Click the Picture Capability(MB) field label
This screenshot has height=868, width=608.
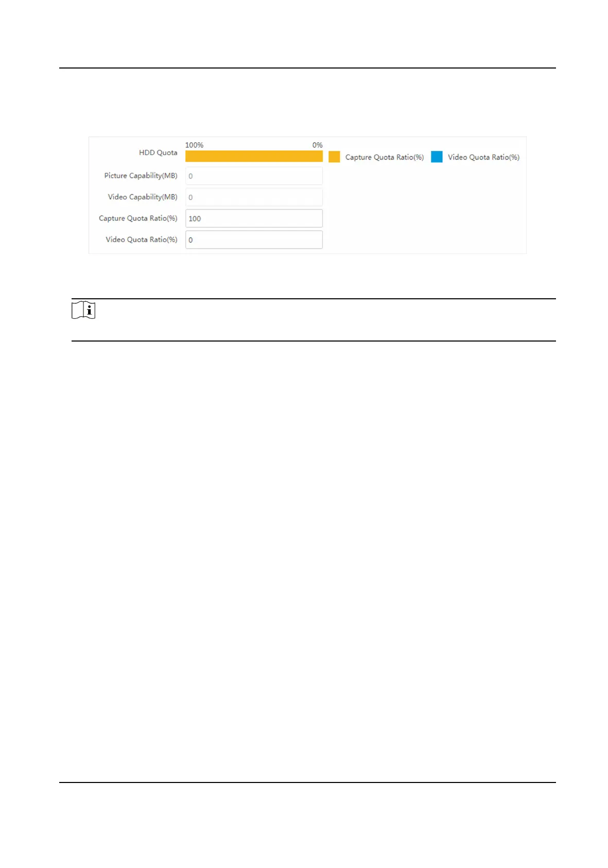click(141, 176)
